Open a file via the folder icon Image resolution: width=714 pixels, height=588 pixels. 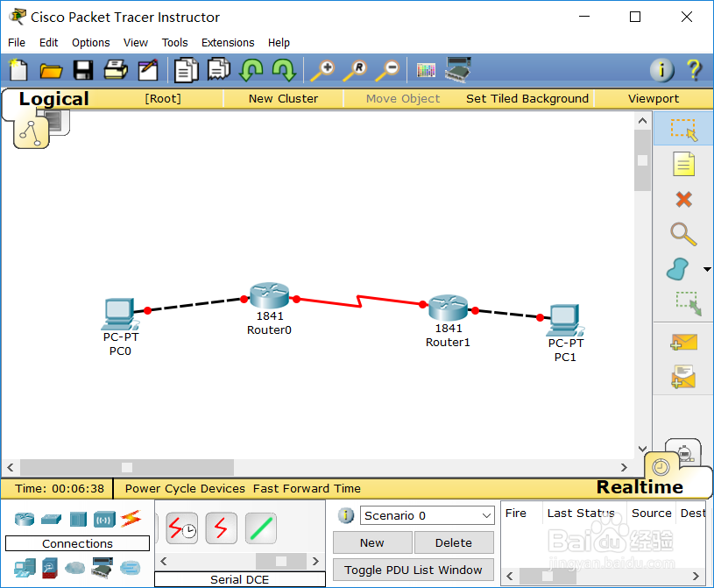pyautogui.click(x=51, y=71)
